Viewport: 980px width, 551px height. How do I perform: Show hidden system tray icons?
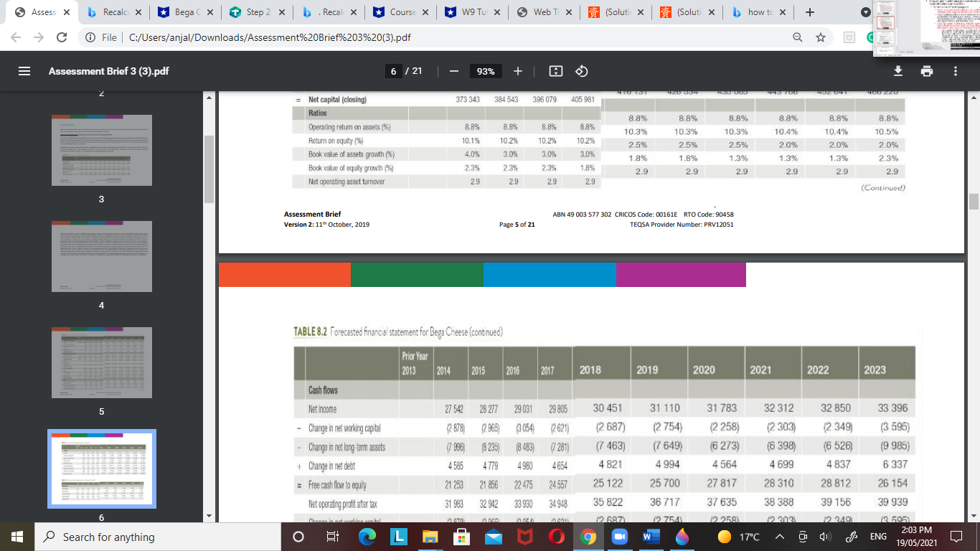pos(781,537)
